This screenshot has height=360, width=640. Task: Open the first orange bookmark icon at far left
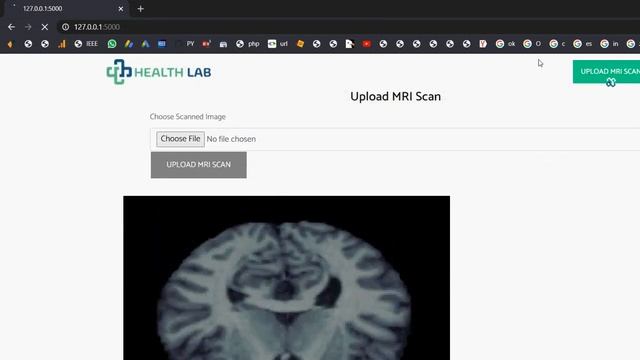(x=10, y=44)
